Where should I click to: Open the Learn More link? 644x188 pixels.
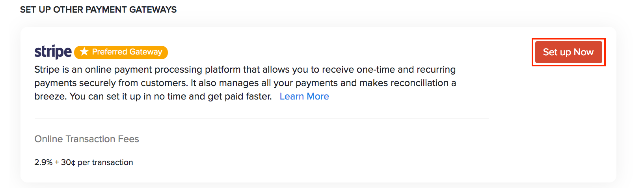(x=304, y=96)
